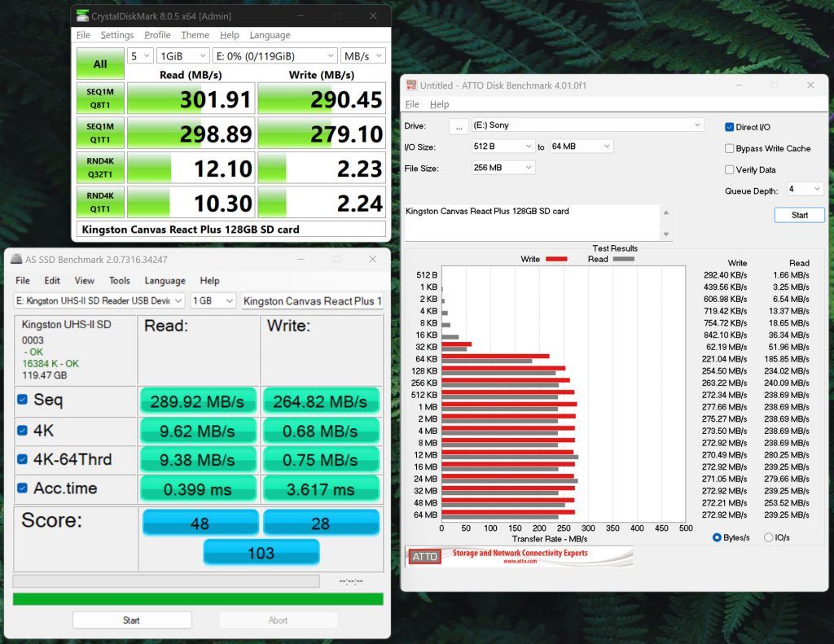Click the Seq read result 289.92 MB/s
This screenshot has height=644, width=834.
tap(198, 401)
